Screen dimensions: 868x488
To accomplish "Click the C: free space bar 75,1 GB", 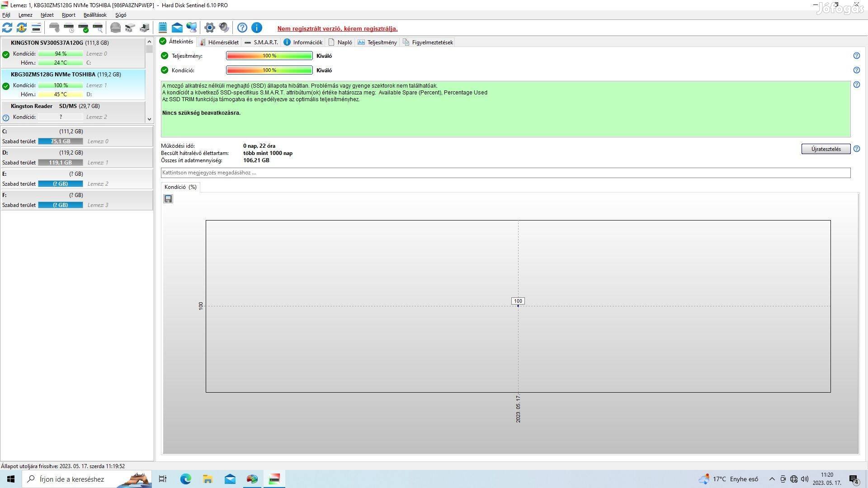I will point(61,141).
